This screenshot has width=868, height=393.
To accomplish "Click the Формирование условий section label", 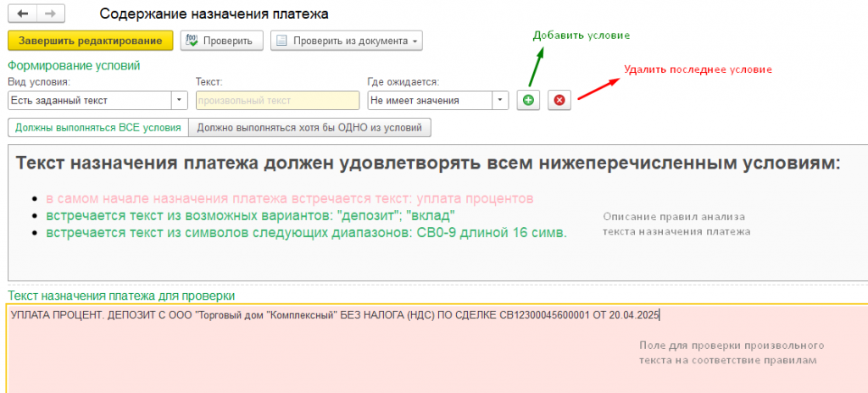I will 74,65.
